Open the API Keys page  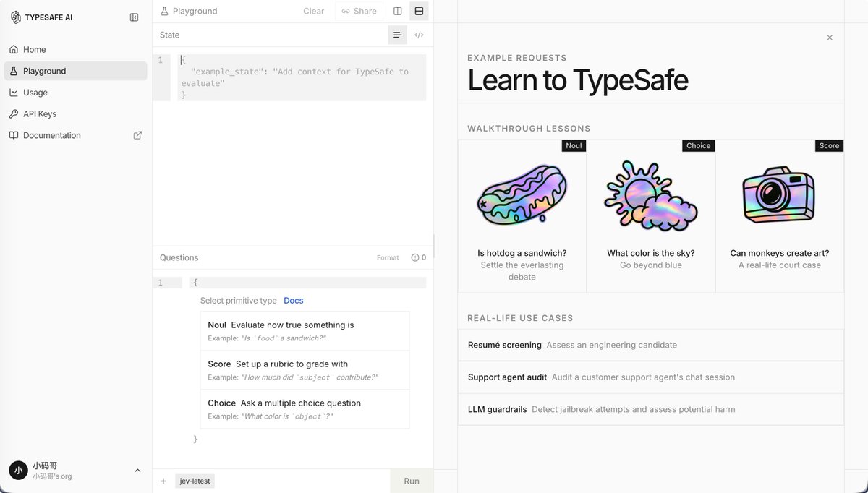coord(75,113)
